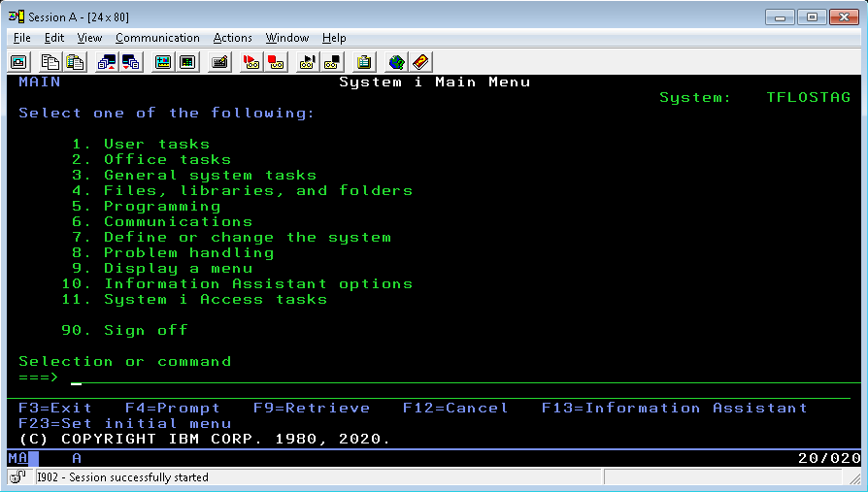Image resolution: width=868 pixels, height=492 pixels.
Task: Click the MA session indicator in operator area
Action: pos(18,458)
